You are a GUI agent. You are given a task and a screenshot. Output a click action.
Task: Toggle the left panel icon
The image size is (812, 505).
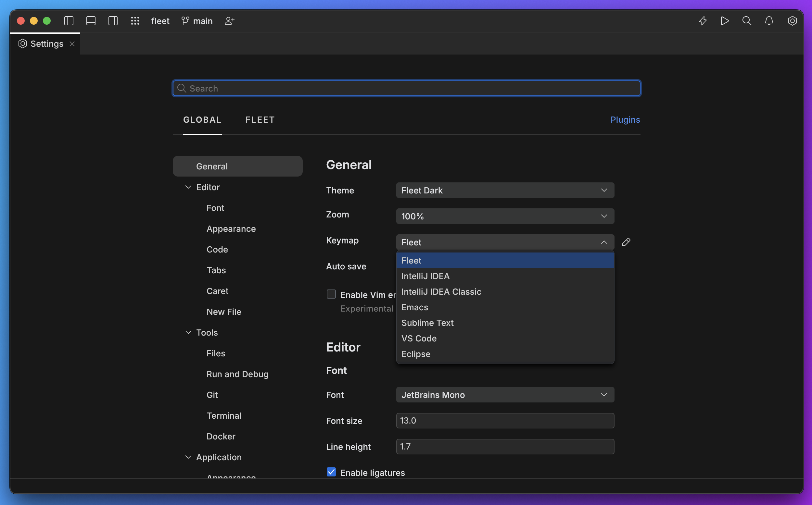[x=69, y=21]
